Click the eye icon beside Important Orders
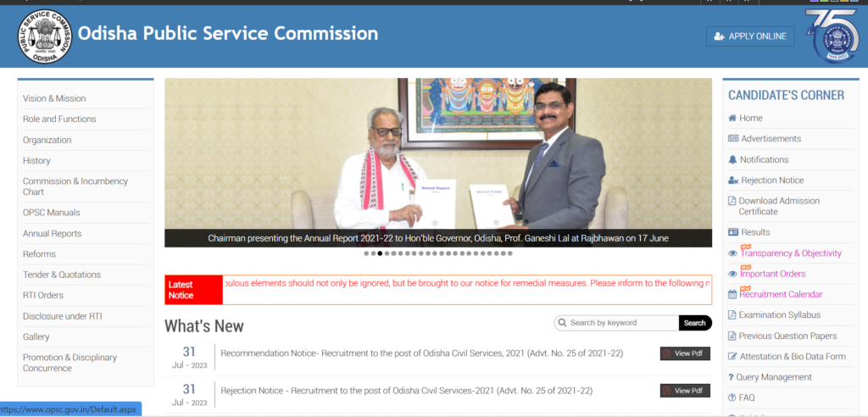868x417 pixels. pyautogui.click(x=733, y=274)
